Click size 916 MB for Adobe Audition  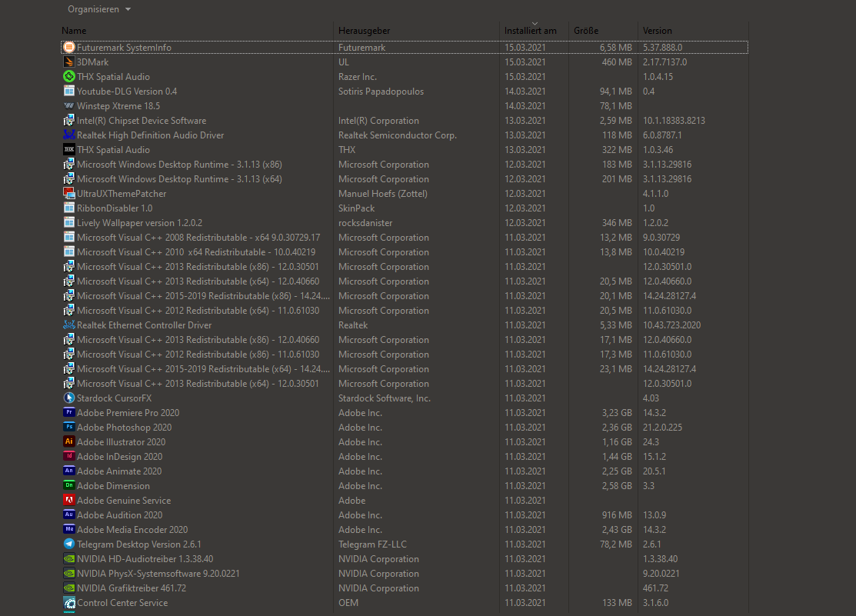[x=617, y=515]
